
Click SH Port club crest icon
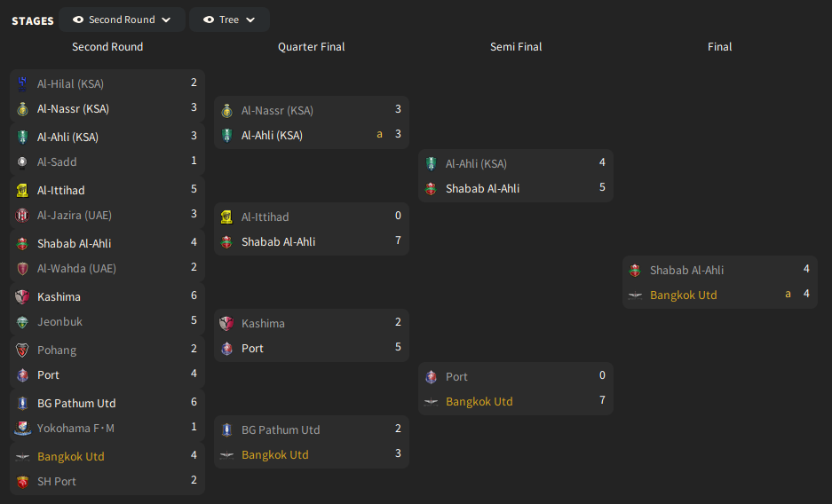click(22, 482)
